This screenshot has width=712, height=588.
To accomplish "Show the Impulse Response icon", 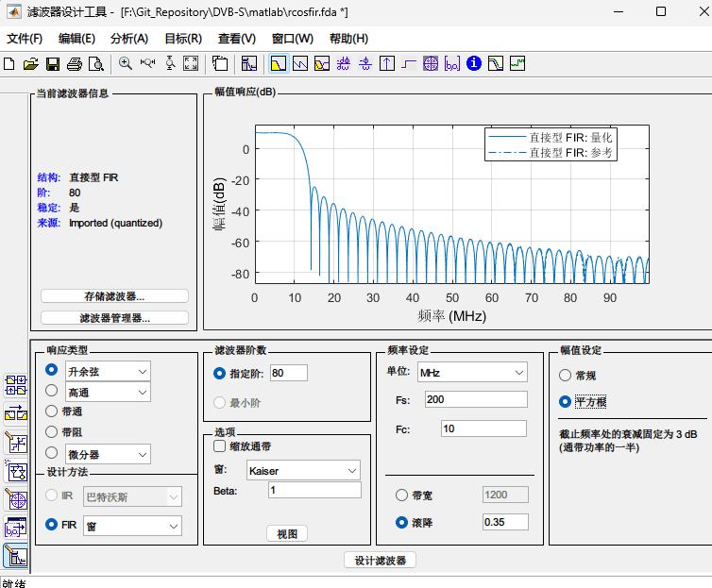I will pyautogui.click(x=387, y=63).
